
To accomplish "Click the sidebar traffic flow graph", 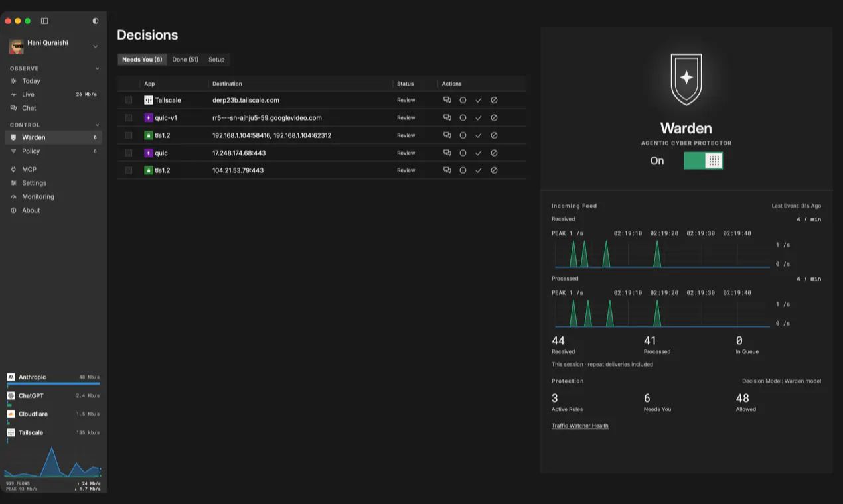I will (52, 462).
